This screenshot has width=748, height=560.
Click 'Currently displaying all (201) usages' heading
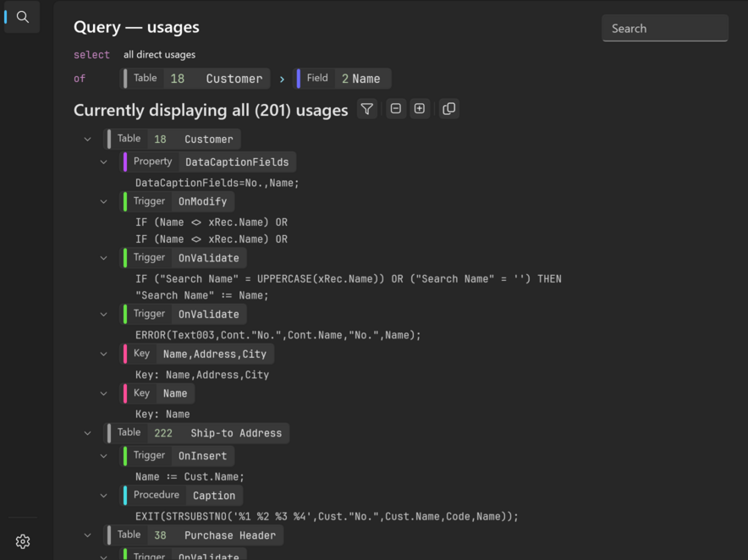[x=211, y=110]
